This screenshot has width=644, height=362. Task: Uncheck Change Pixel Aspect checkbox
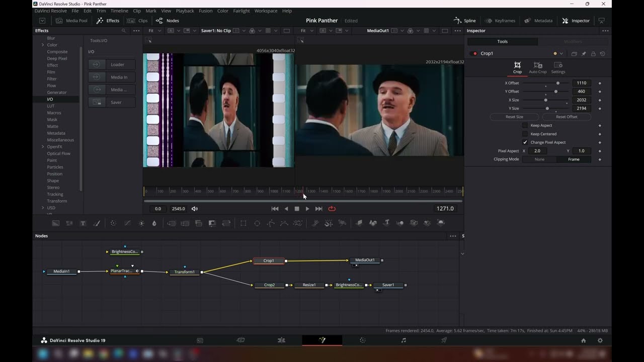[525, 142]
